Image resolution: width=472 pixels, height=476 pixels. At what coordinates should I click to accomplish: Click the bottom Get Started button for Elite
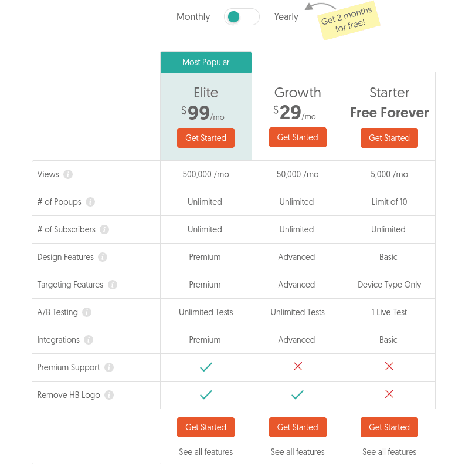[x=206, y=427]
